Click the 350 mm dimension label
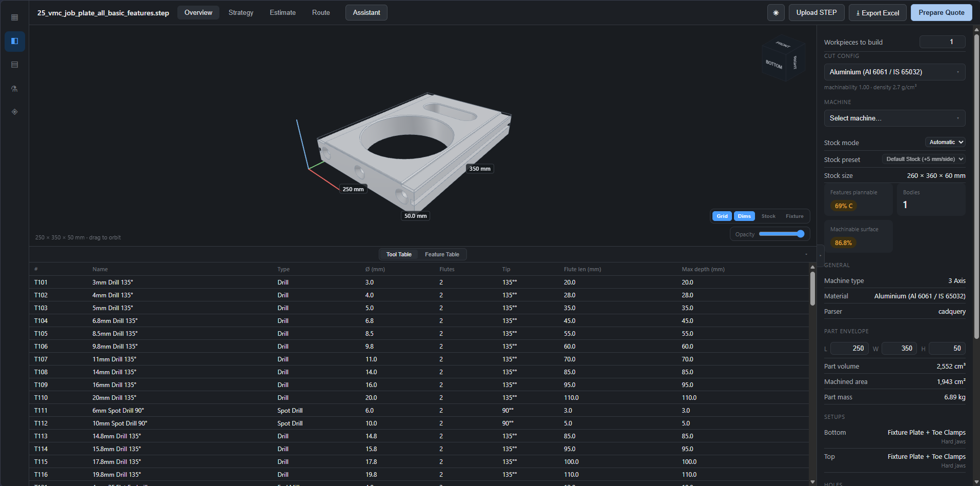The height and width of the screenshot is (486, 980). [x=480, y=169]
